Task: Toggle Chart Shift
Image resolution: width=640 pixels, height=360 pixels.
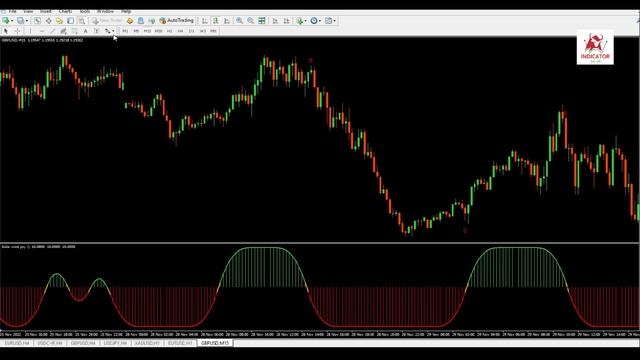Action: pos(287,20)
